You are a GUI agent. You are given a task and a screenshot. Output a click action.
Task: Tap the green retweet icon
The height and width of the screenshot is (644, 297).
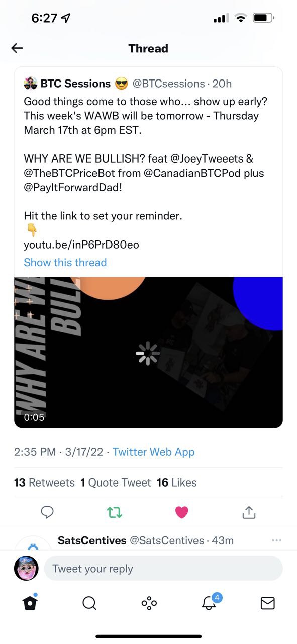click(x=115, y=512)
